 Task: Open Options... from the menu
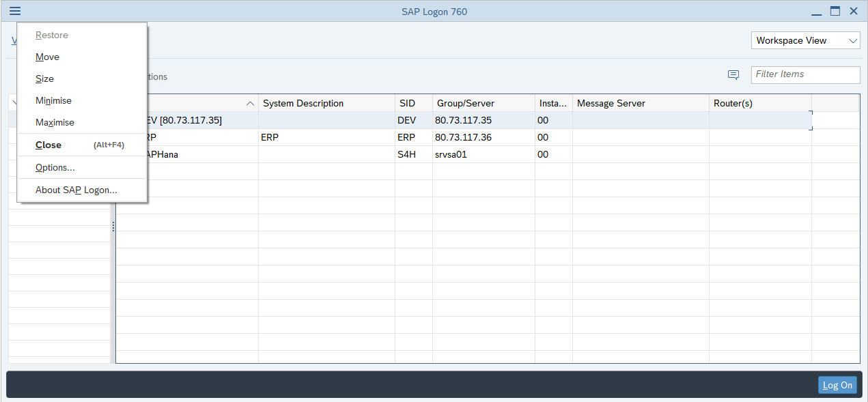[55, 168]
